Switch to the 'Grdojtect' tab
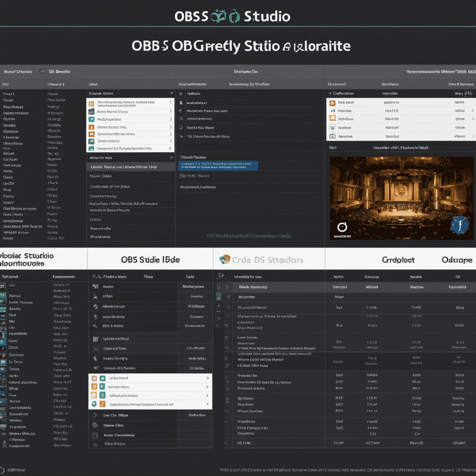476x476 pixels. 398,260
